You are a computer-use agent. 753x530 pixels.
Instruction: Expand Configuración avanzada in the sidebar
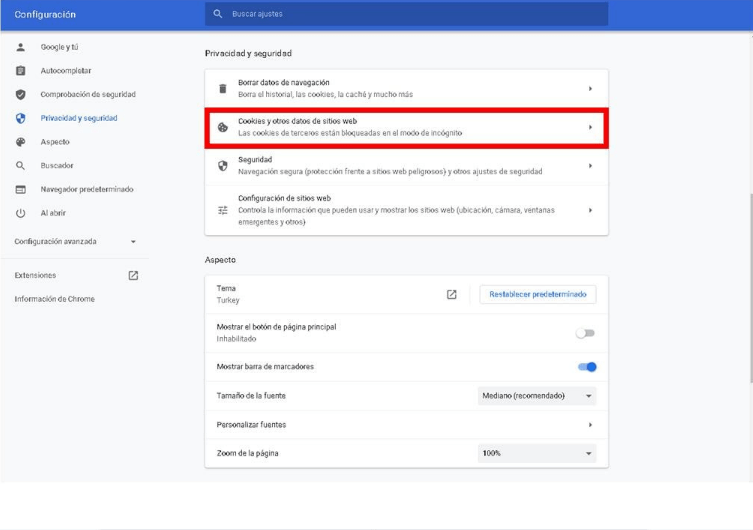[x=75, y=241]
